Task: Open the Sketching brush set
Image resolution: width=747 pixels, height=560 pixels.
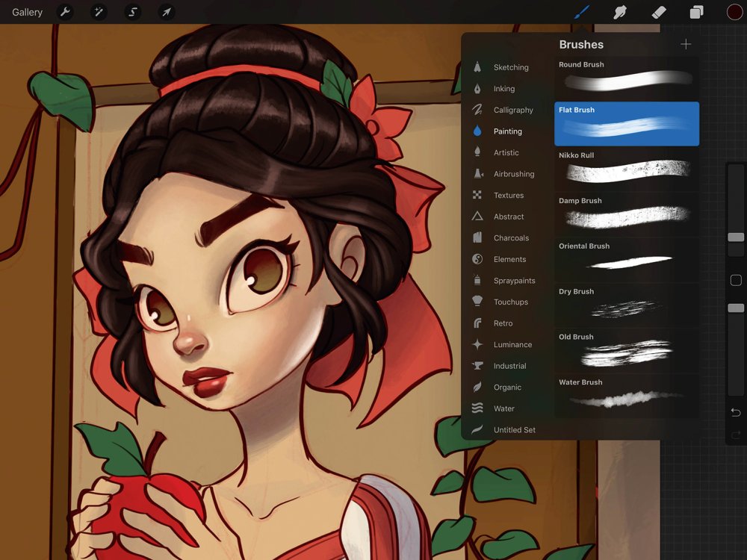Action: coord(506,67)
